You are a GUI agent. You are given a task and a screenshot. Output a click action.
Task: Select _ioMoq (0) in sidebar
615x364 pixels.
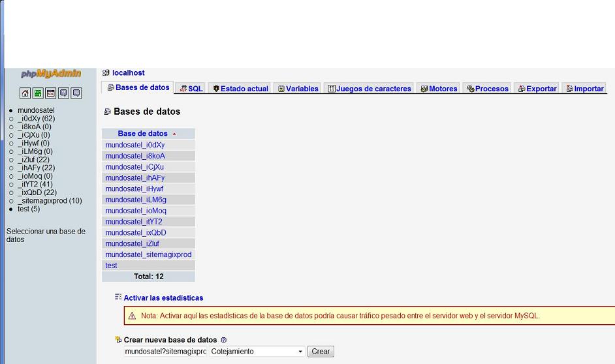click(35, 176)
